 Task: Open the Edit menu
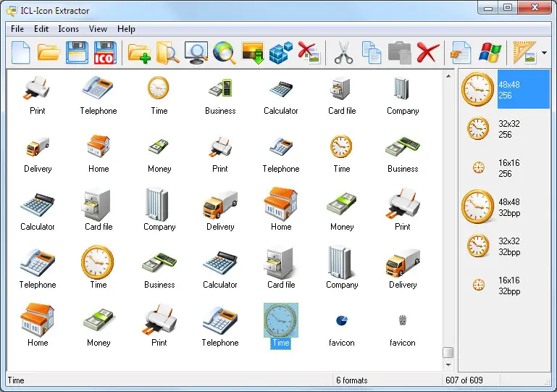[41, 29]
